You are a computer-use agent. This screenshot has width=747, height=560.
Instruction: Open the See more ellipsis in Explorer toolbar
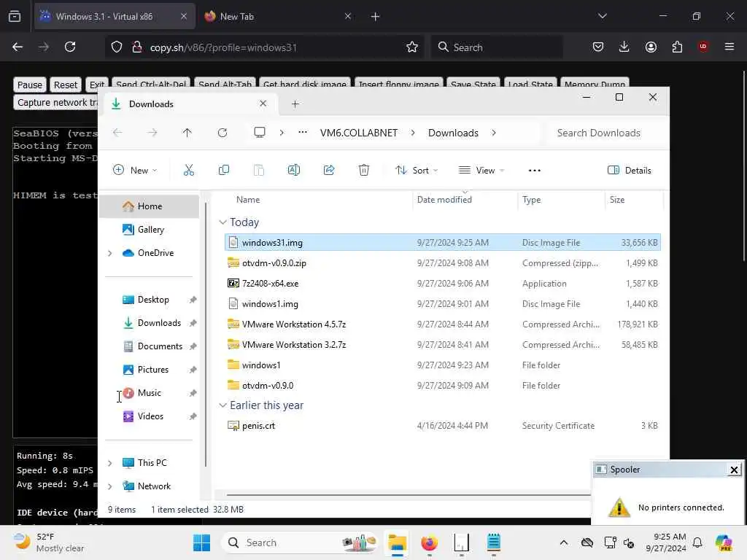[535, 171]
